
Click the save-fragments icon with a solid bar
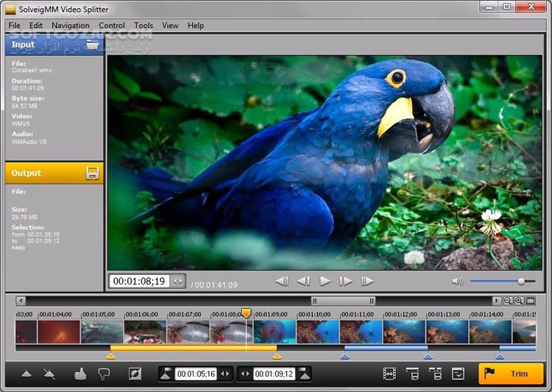click(x=412, y=374)
